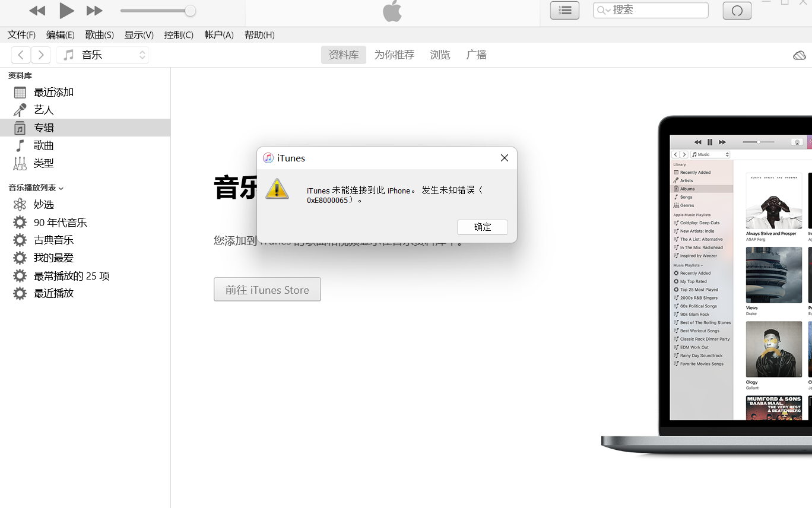Click the 类型 genres icon
812x508 pixels.
pos(20,163)
